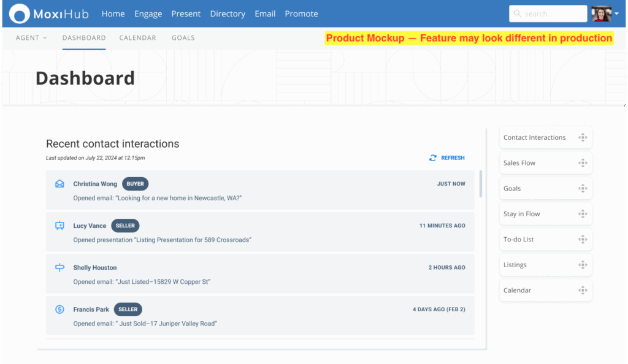Image resolution: width=628 pixels, height=364 pixels.
Task: Click the '4 DAYS AGO (FEB 2)' timestamp
Action: pyautogui.click(x=439, y=309)
